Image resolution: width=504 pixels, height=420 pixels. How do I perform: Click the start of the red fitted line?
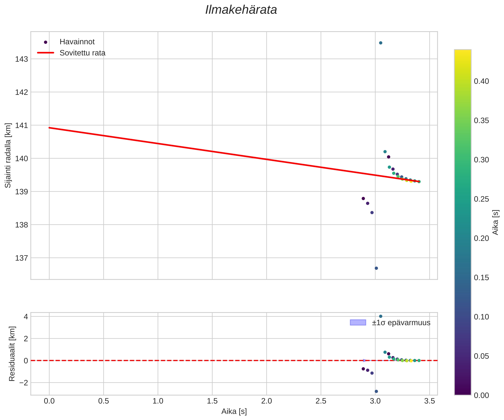click(49, 128)
